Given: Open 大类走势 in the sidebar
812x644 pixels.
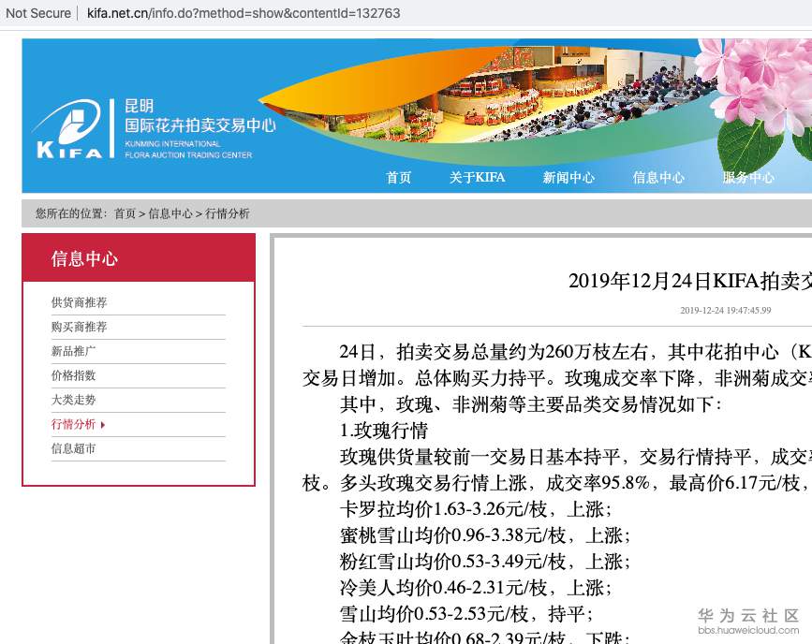Looking at the screenshot, I should 74,400.
